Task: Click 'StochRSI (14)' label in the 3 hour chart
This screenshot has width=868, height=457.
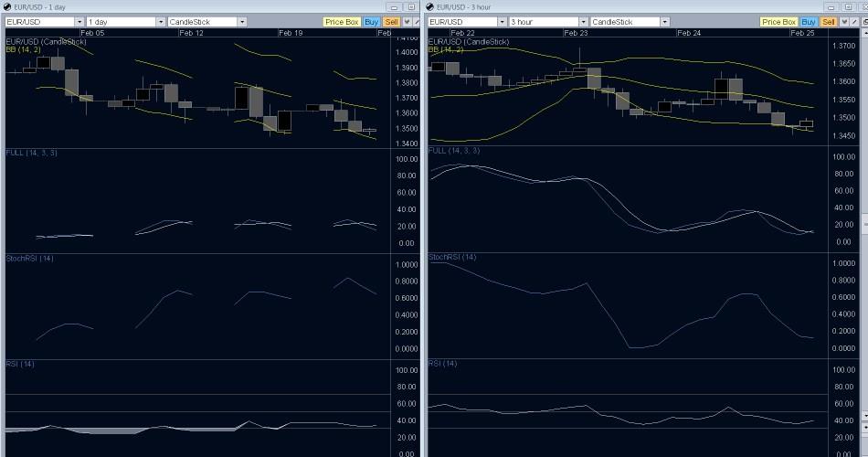Action: coord(453,257)
